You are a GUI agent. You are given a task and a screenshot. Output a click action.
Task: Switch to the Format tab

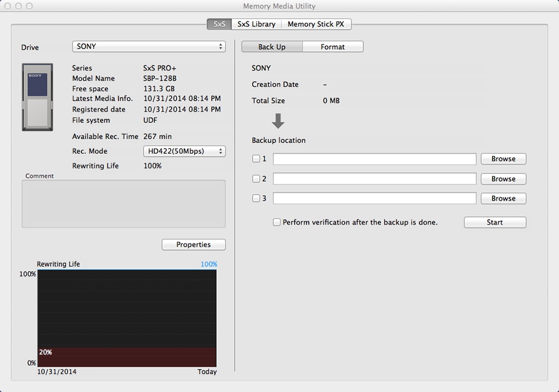point(333,47)
